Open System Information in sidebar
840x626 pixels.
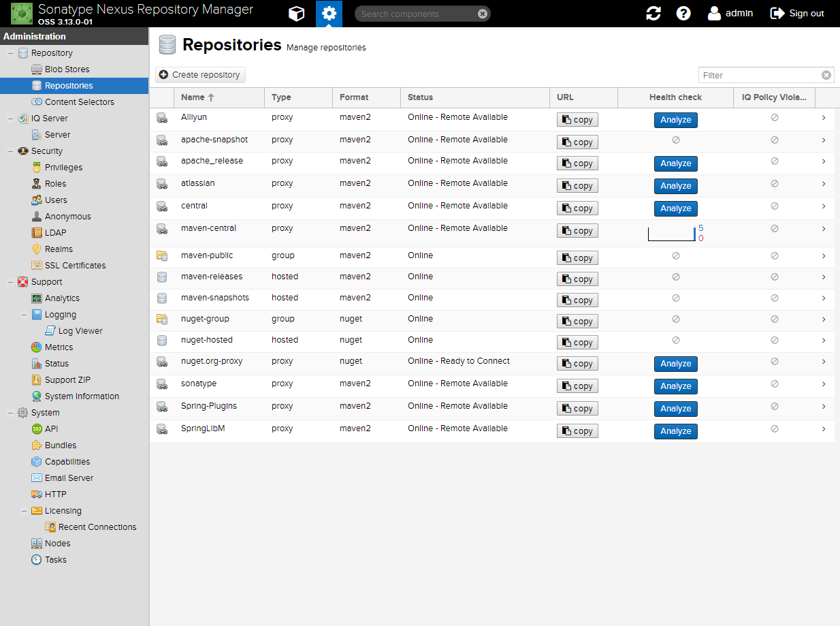coord(82,396)
